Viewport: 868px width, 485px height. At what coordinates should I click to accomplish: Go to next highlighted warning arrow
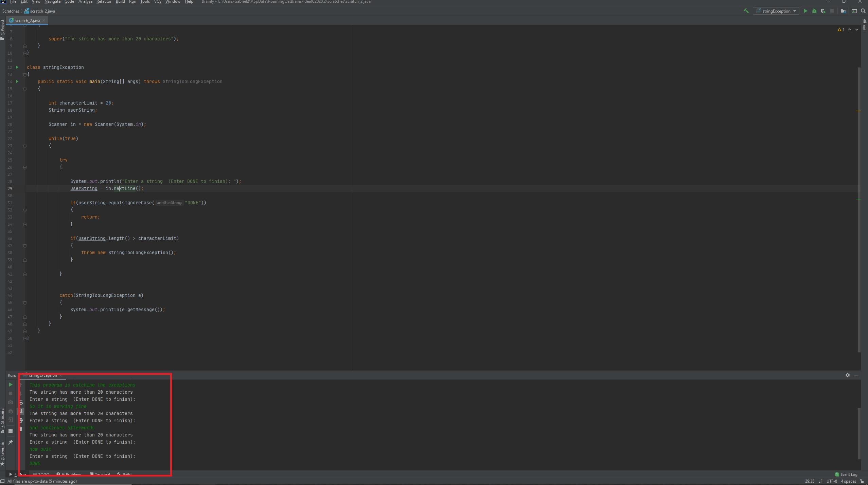click(856, 30)
